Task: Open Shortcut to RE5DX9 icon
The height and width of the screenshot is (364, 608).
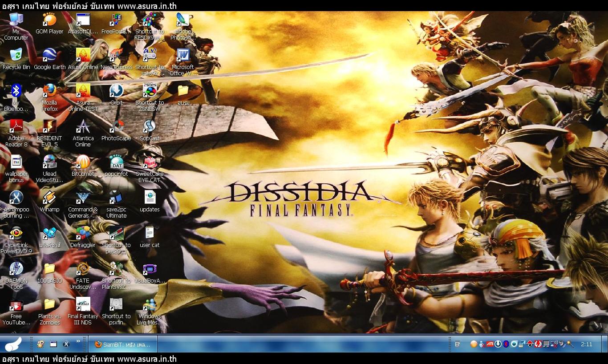Action: pyautogui.click(x=150, y=27)
